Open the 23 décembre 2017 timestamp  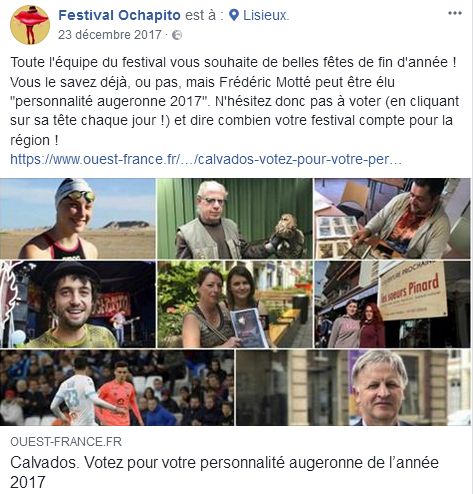[x=110, y=35]
